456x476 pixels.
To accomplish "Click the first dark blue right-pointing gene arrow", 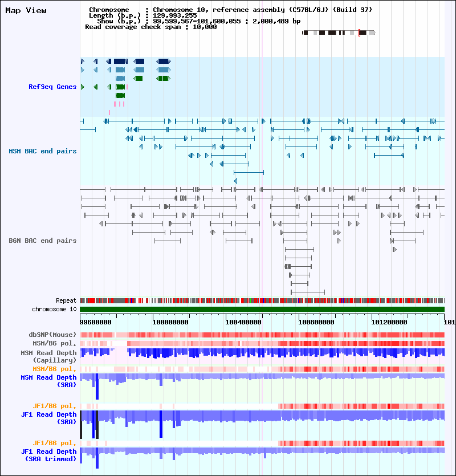I will pyautogui.click(x=82, y=62).
